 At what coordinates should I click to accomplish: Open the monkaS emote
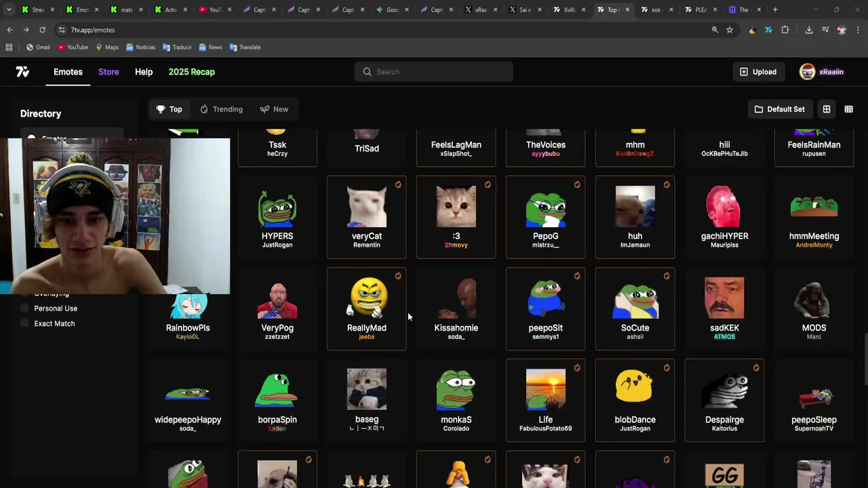pos(456,401)
